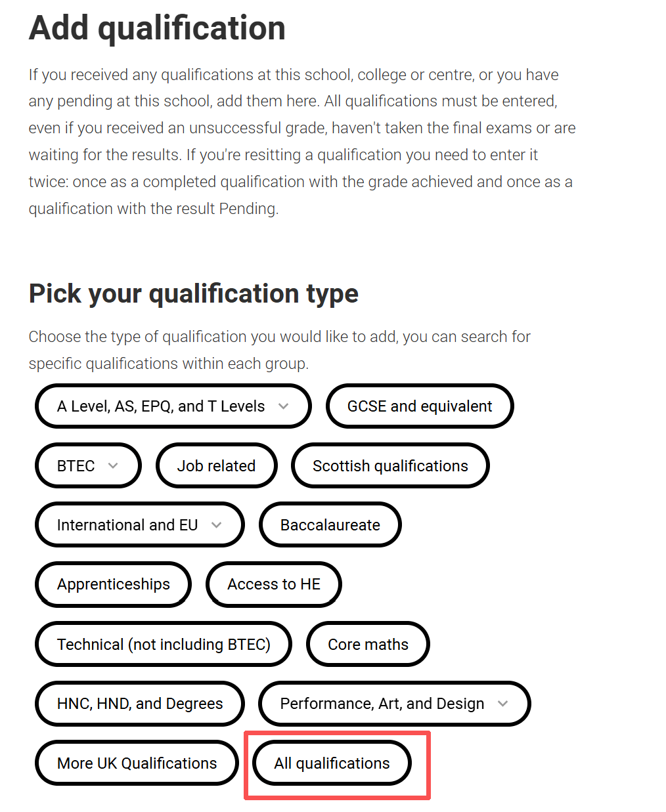Click the All qualifications button

[332, 763]
